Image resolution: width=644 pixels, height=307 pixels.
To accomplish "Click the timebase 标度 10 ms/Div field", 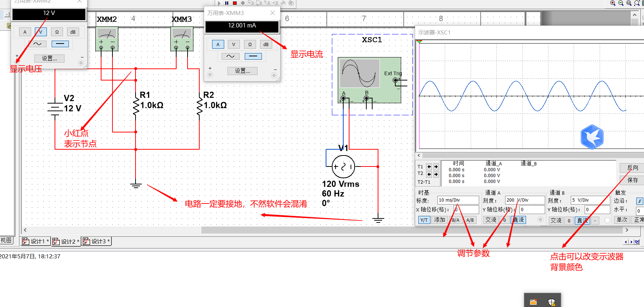I will [x=458, y=200].
